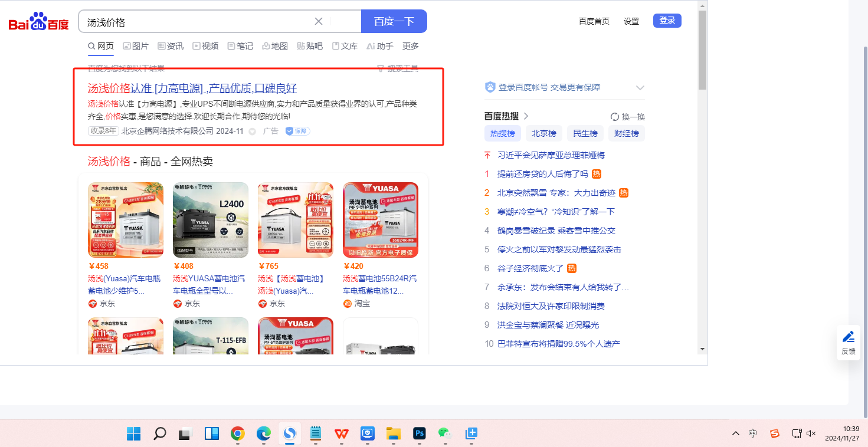Screen dimensions: 868x447
Task: Open the 资讯 tab
Action: point(171,46)
